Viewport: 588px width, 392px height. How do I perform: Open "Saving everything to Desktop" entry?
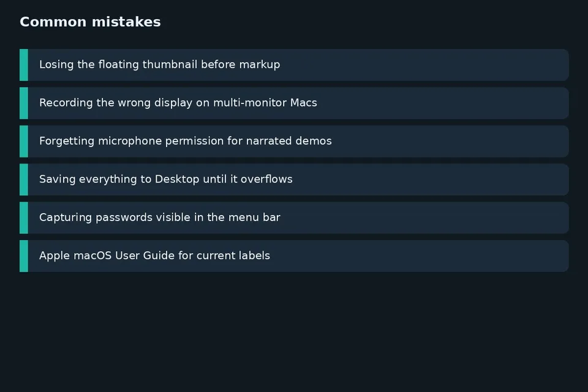pyautogui.click(x=294, y=179)
